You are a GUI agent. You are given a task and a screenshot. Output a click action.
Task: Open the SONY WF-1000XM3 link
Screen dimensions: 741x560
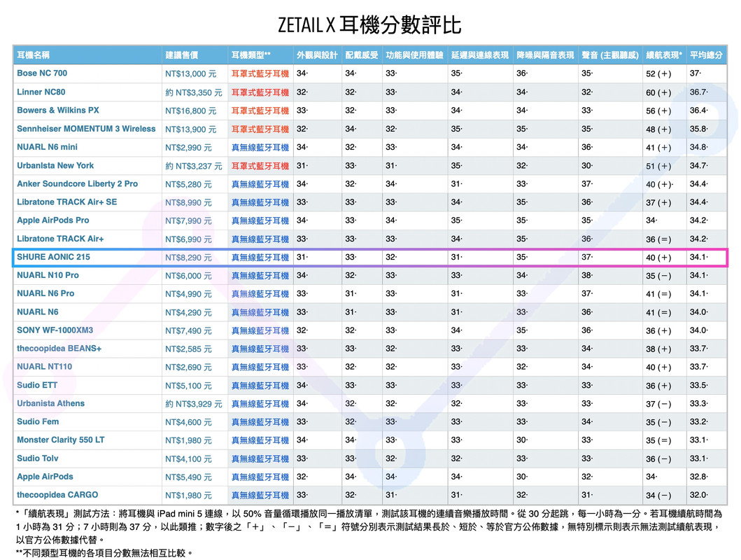coord(55,330)
